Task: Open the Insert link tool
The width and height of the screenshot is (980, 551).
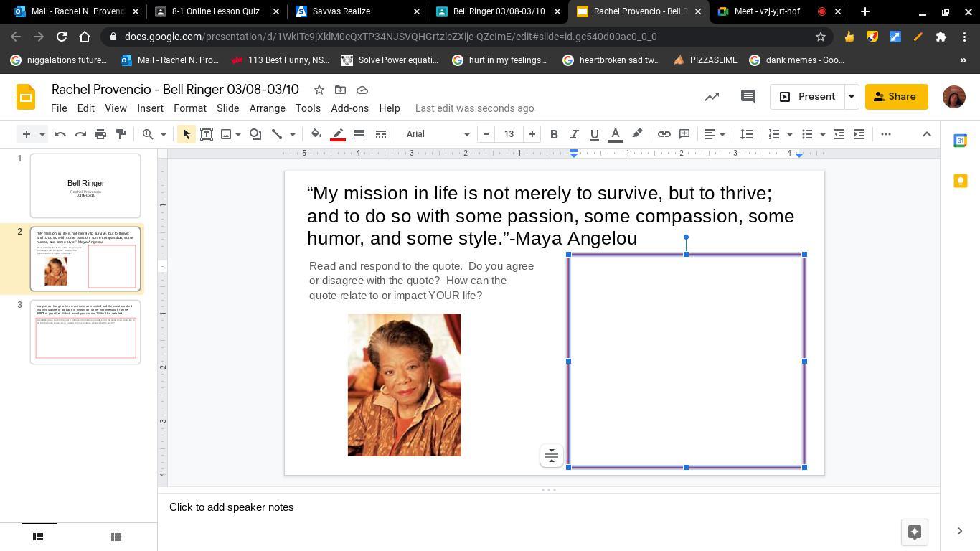Action: (664, 134)
